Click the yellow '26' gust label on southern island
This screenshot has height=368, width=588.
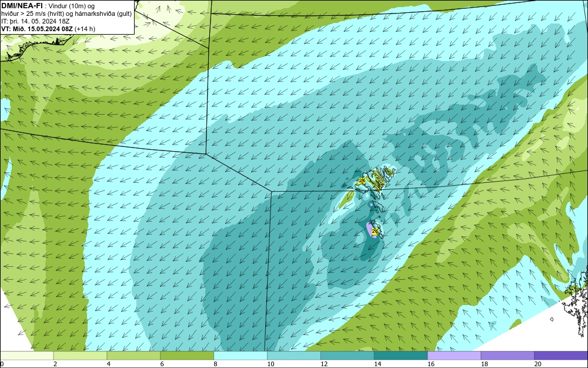coord(375,231)
